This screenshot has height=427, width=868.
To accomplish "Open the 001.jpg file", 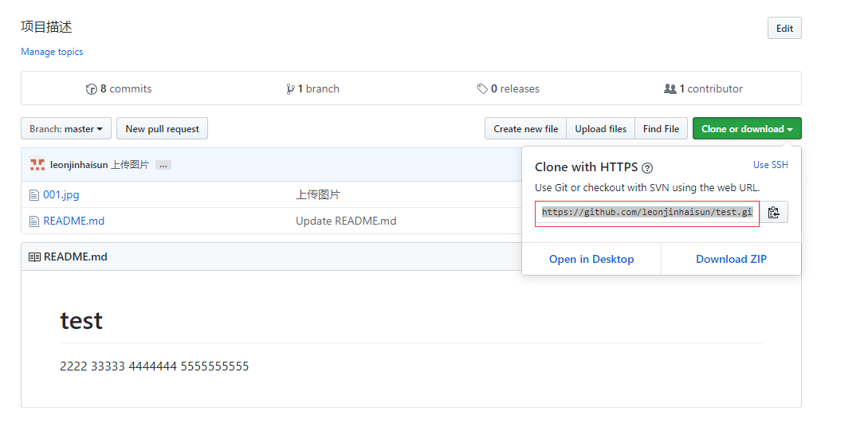I will click(61, 194).
